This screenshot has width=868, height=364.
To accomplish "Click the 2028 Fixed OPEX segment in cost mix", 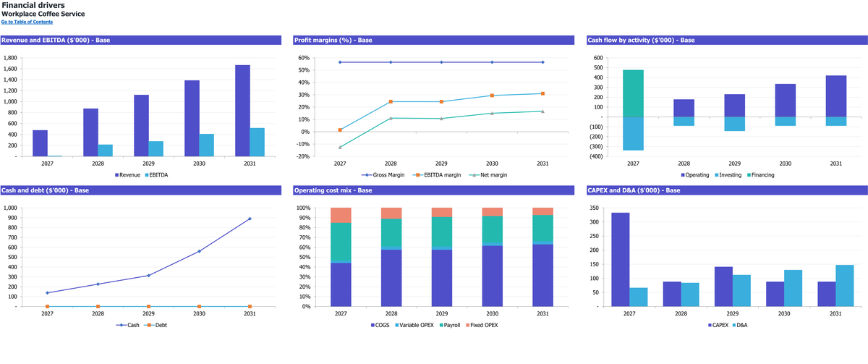I will tap(391, 213).
